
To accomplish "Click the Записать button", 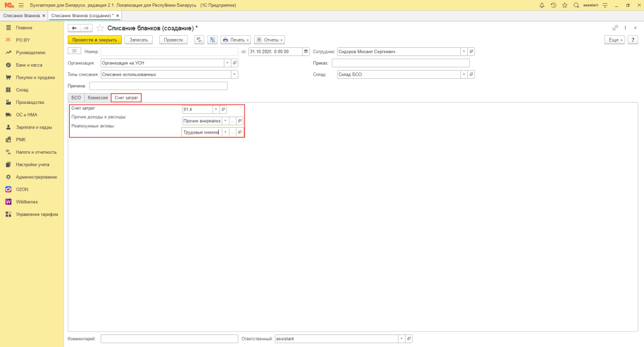I will 139,40.
